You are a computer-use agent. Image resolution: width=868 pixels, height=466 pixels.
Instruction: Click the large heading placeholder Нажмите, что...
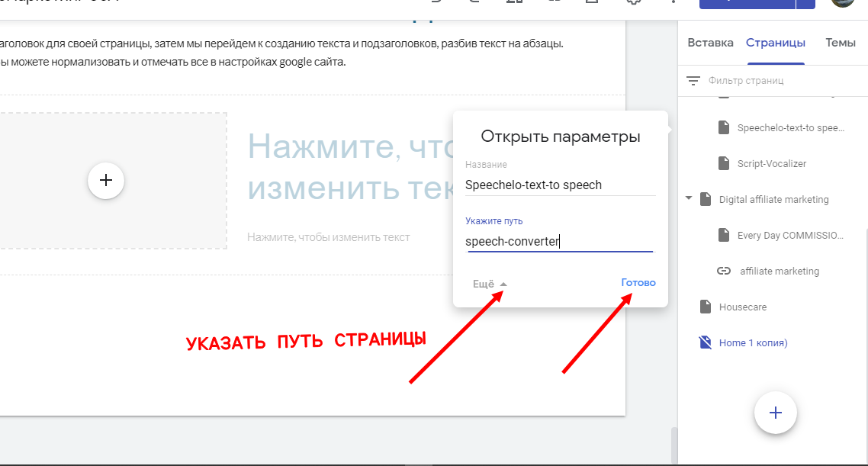tap(350, 166)
